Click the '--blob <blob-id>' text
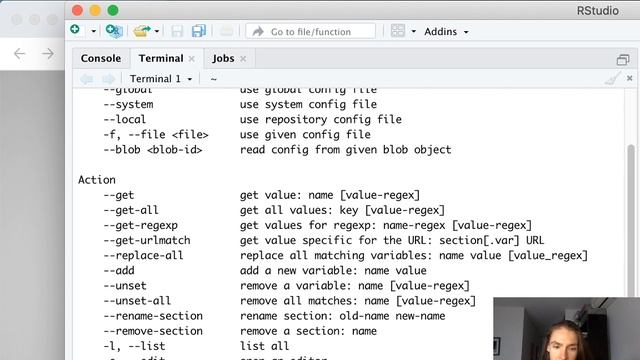Image resolution: width=640 pixels, height=360 pixels. (x=153, y=150)
